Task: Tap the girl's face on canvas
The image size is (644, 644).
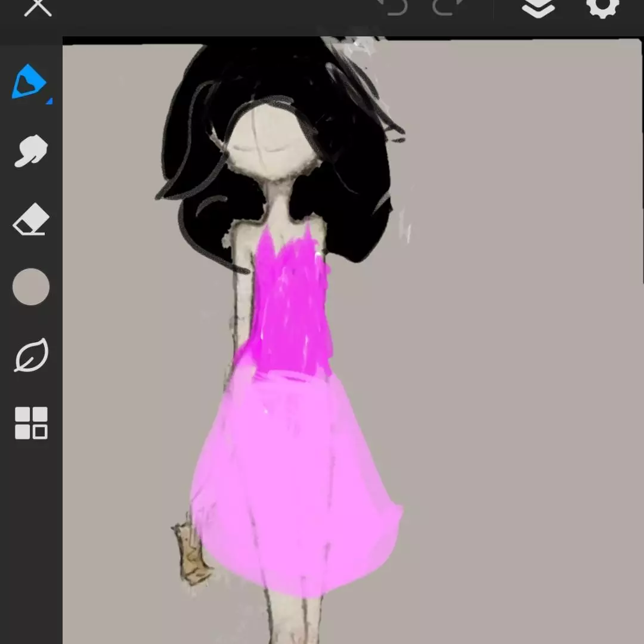Action: (271, 143)
